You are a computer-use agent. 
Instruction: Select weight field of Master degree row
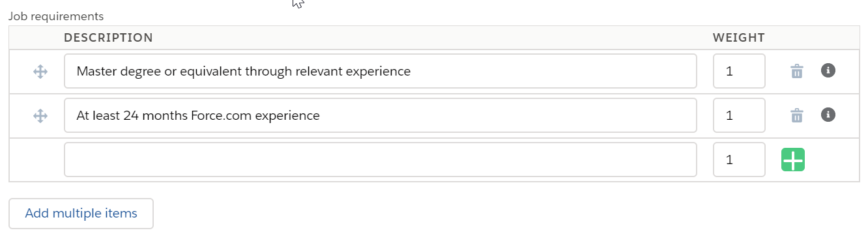[x=739, y=71]
